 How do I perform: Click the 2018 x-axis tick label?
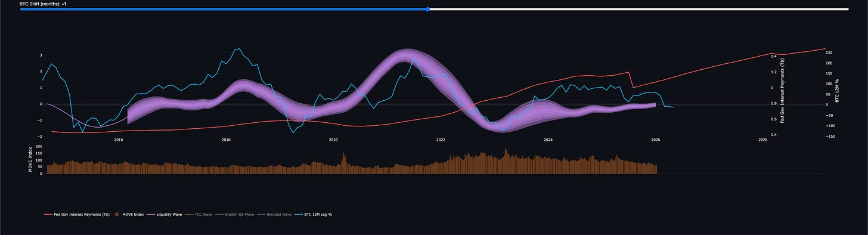tap(226, 140)
